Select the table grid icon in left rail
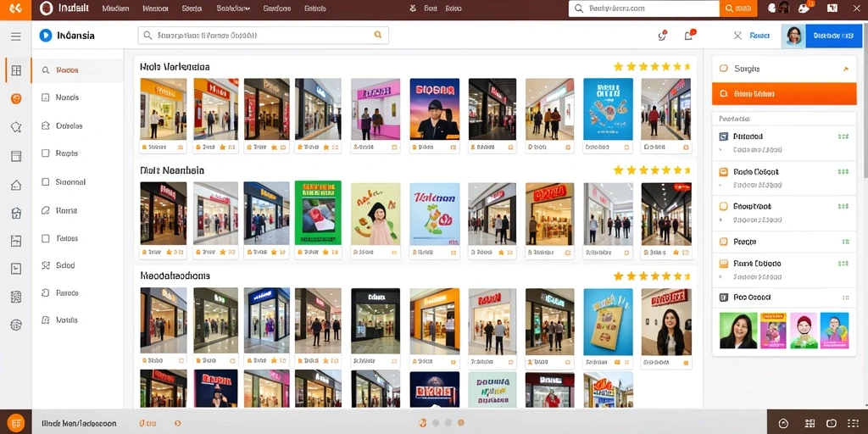The width and height of the screenshot is (868, 434). pos(16,70)
